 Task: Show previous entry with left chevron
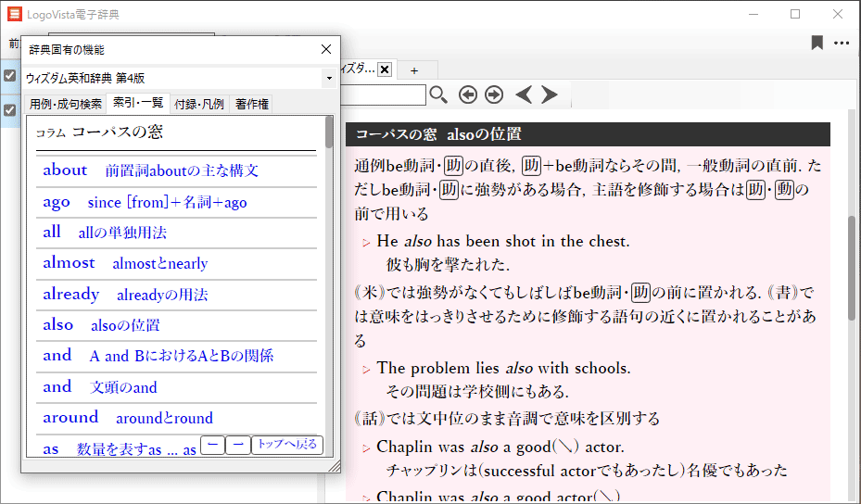click(524, 95)
